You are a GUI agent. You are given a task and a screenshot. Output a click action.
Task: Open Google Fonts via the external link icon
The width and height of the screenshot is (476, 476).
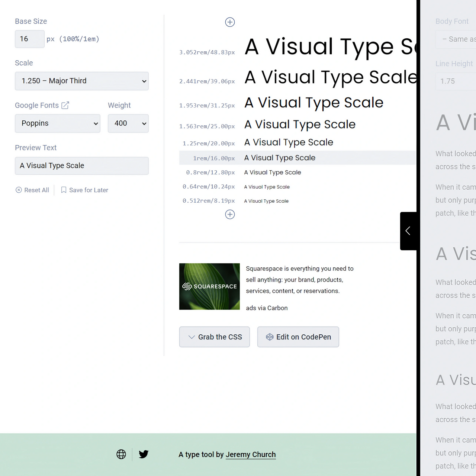(65, 105)
